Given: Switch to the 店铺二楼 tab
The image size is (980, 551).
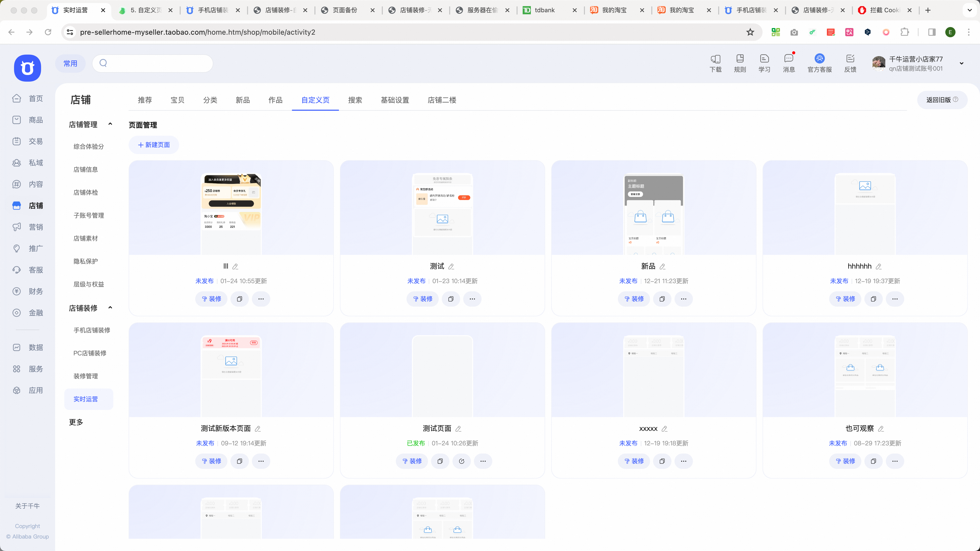Looking at the screenshot, I should tap(442, 100).
